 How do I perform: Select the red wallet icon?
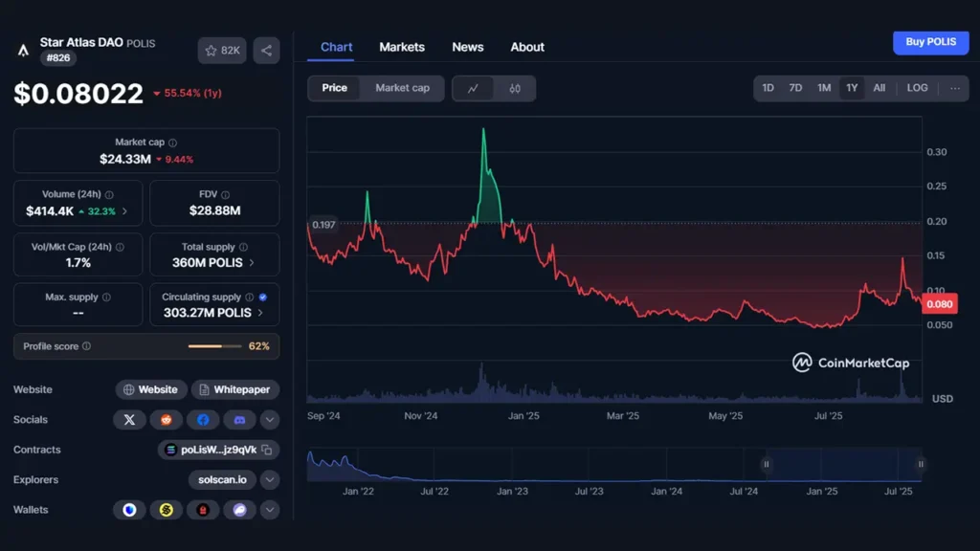point(203,510)
